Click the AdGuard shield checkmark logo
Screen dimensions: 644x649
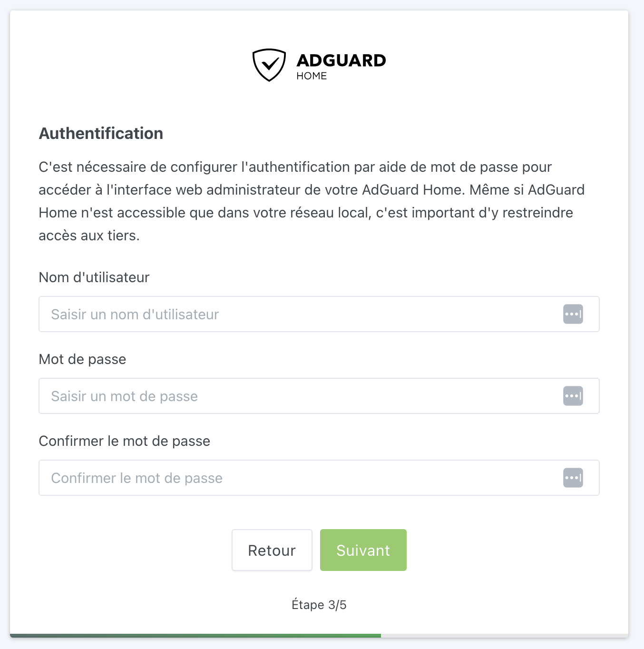click(x=269, y=65)
